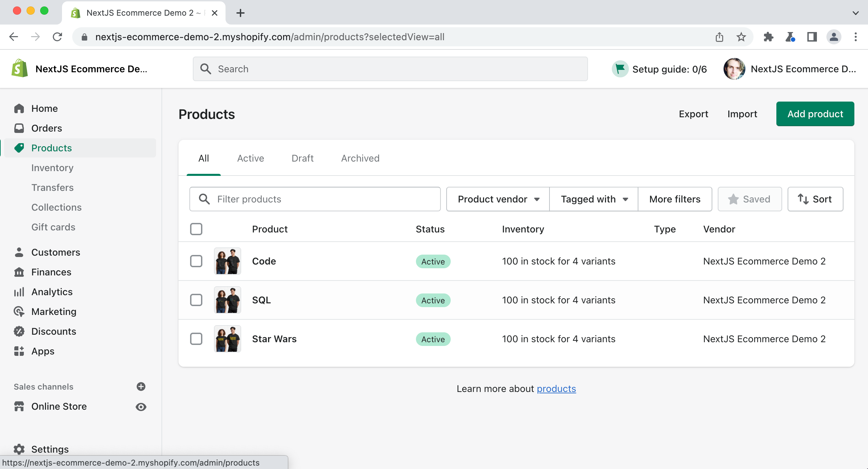Image resolution: width=868 pixels, height=469 pixels.
Task: Open the Sort options
Action: point(815,199)
